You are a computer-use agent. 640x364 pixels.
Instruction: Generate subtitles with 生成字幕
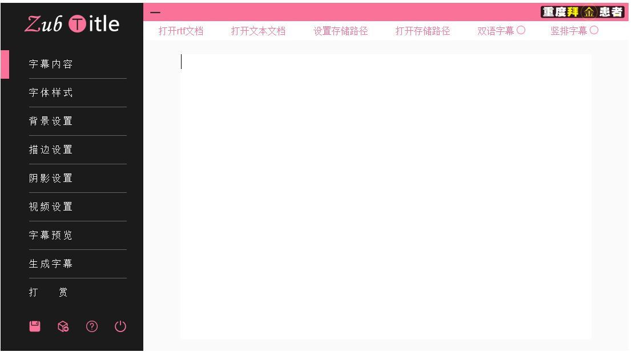click(x=51, y=263)
